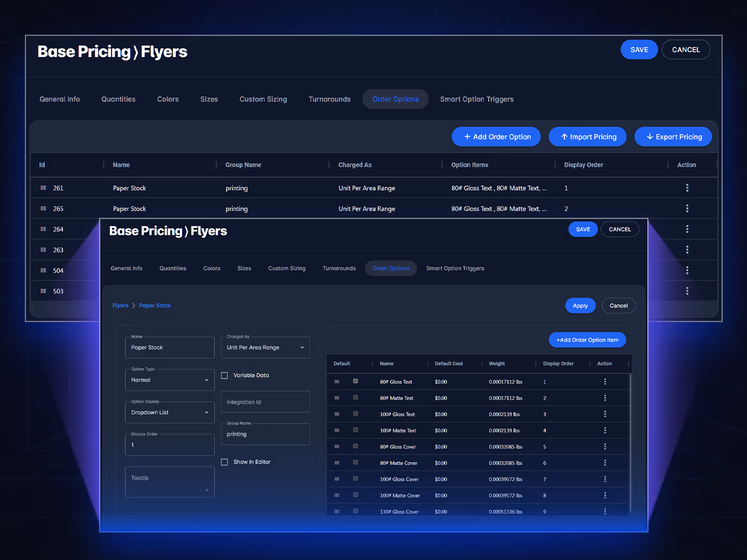Open the action menu for 100# Gloss Cover
Image resolution: width=747 pixels, height=560 pixels.
coord(605,479)
